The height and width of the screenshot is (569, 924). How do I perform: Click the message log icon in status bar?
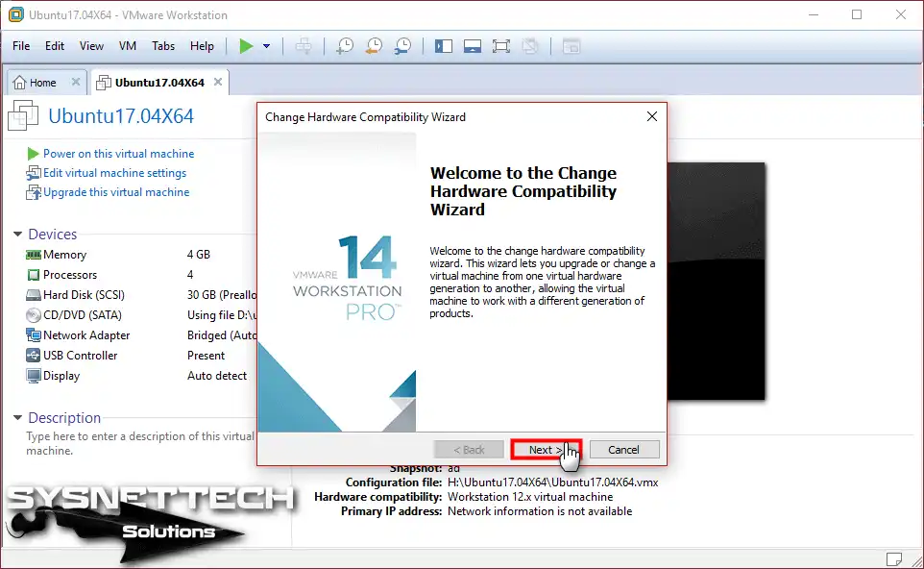point(894,558)
